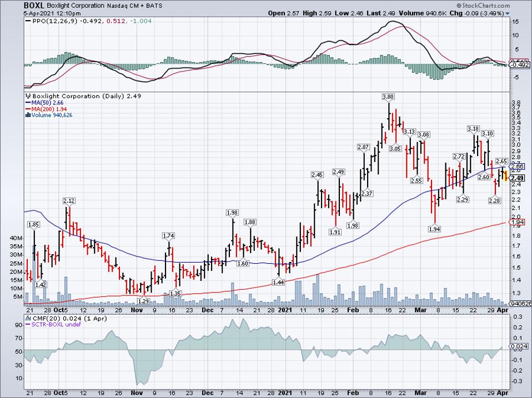Click the 3.13 high price label
The image size is (532, 398).
coord(409,132)
